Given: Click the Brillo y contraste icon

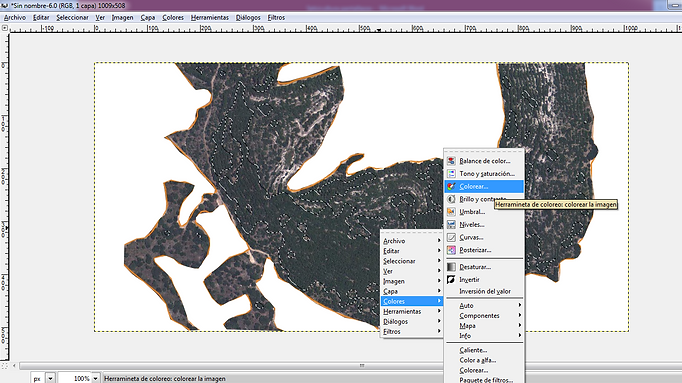Looking at the screenshot, I should tap(451, 199).
